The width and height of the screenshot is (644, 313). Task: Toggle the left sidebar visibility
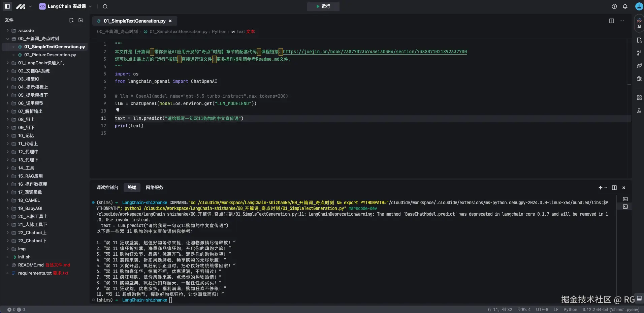7,6
